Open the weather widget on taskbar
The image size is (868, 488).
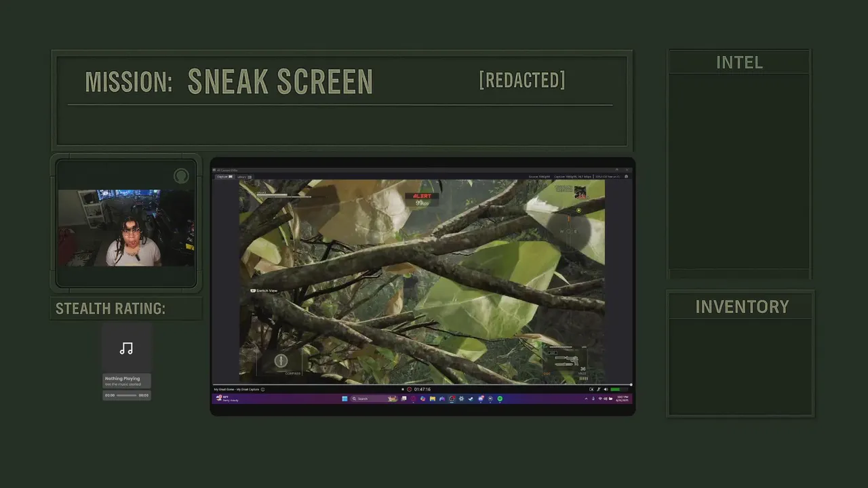pos(226,399)
